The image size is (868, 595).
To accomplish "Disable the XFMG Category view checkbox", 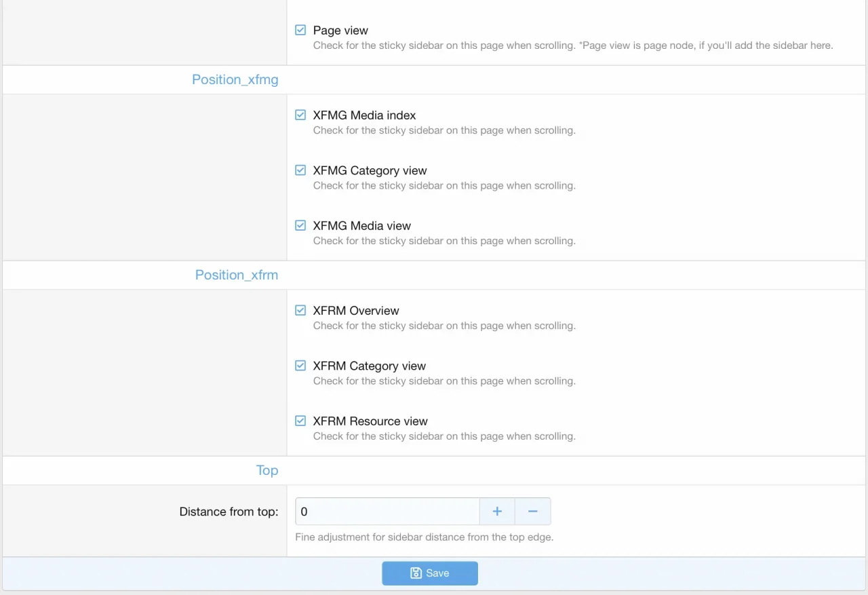I will (x=300, y=170).
